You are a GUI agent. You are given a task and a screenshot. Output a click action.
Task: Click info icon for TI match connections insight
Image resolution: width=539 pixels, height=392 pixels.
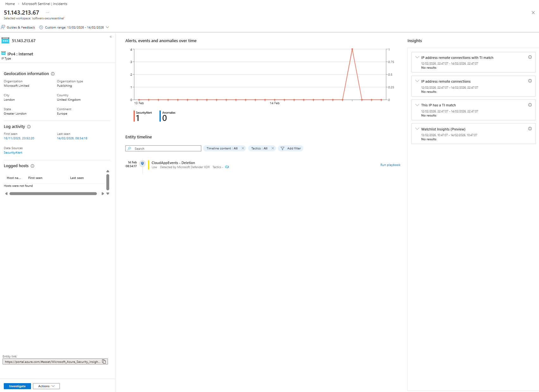point(530,57)
